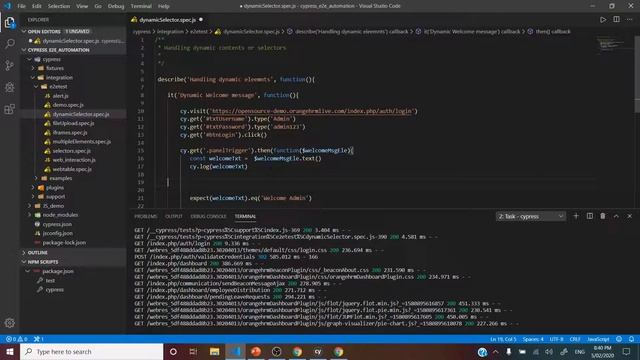Viewport: 640px width, 360px height.
Task: Switch to the Problems panel tab
Action: (x=145, y=216)
